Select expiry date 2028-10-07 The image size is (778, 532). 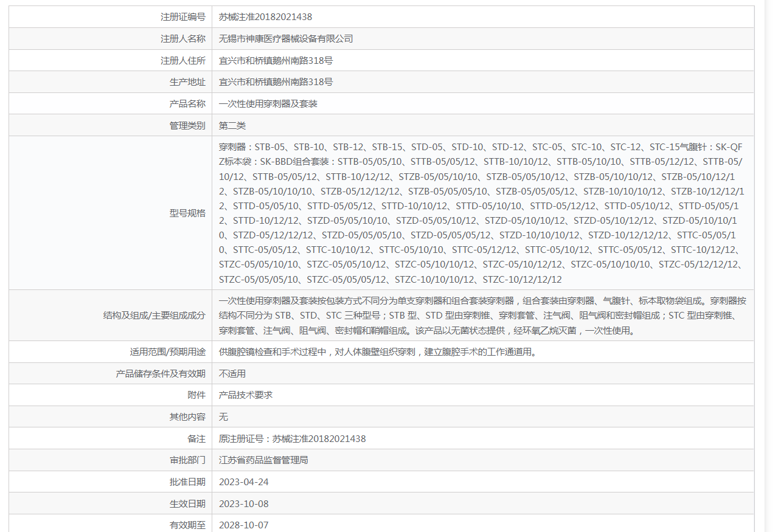(244, 525)
